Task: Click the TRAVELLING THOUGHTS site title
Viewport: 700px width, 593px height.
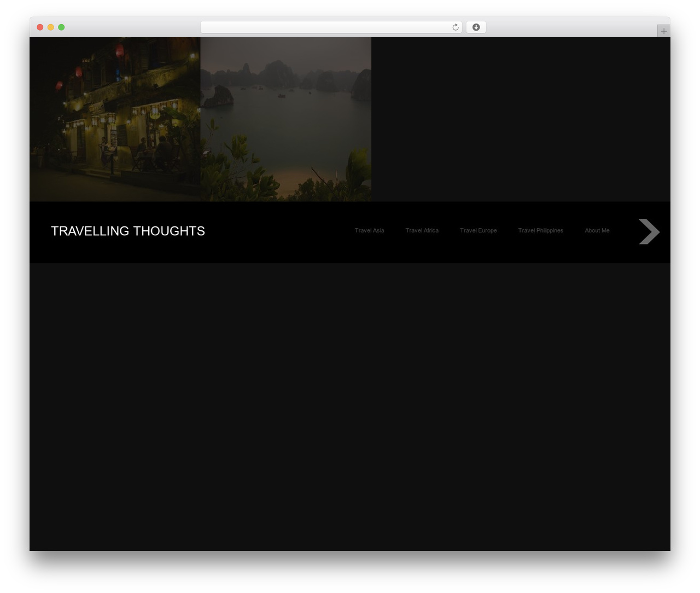Action: [128, 231]
